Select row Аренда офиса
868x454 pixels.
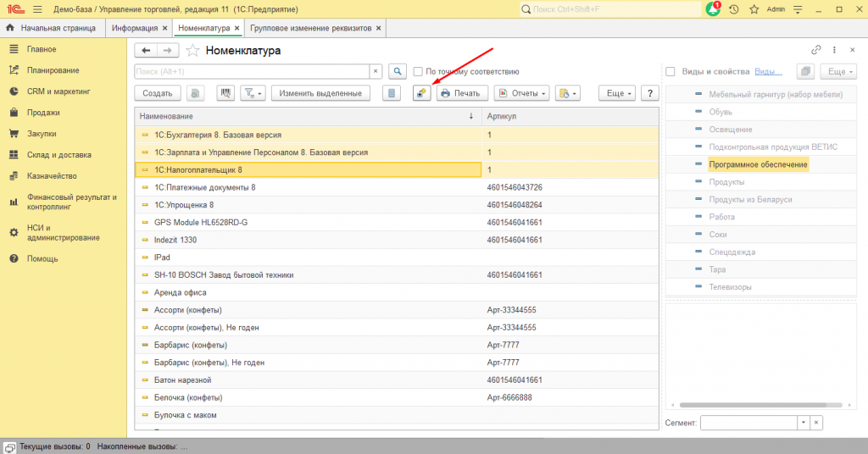pos(397,292)
